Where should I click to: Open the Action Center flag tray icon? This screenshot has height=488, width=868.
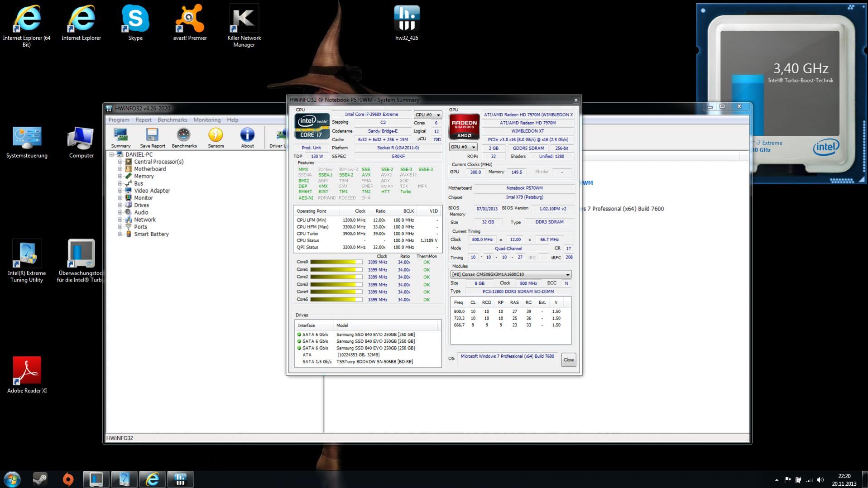787,480
